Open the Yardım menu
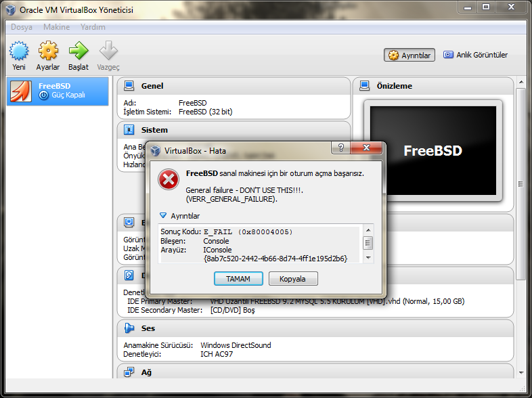532x398 pixels. 93,27
